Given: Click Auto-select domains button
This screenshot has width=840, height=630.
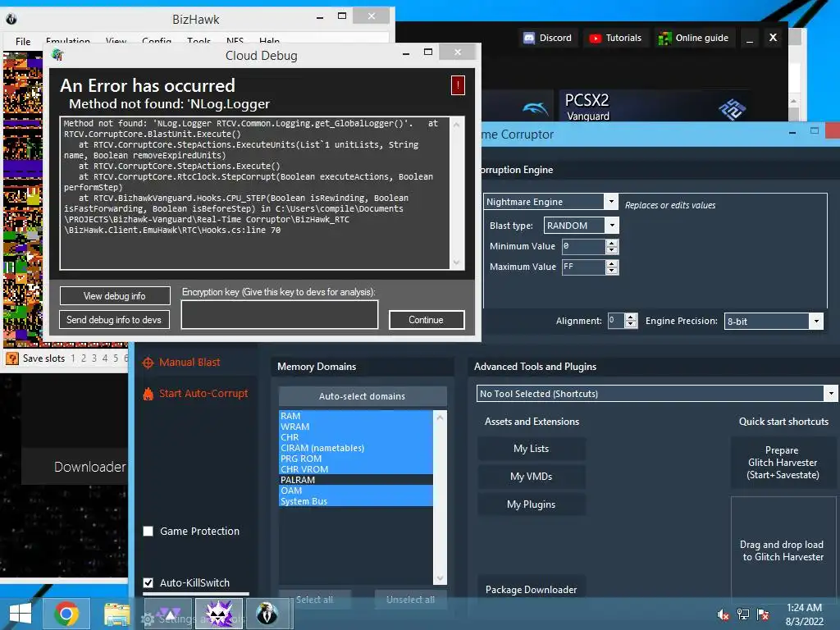Looking at the screenshot, I should 363,396.
